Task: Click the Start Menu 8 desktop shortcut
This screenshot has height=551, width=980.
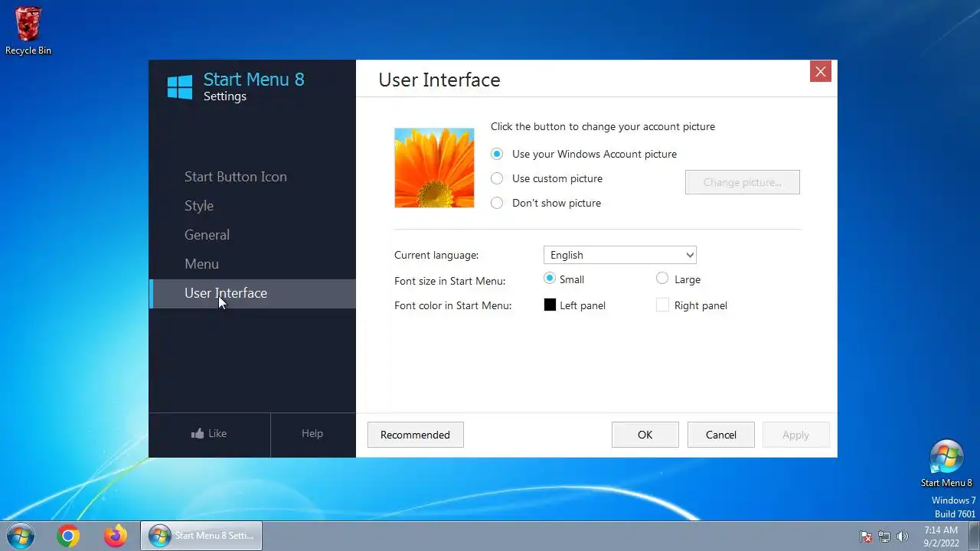Action: tap(946, 464)
